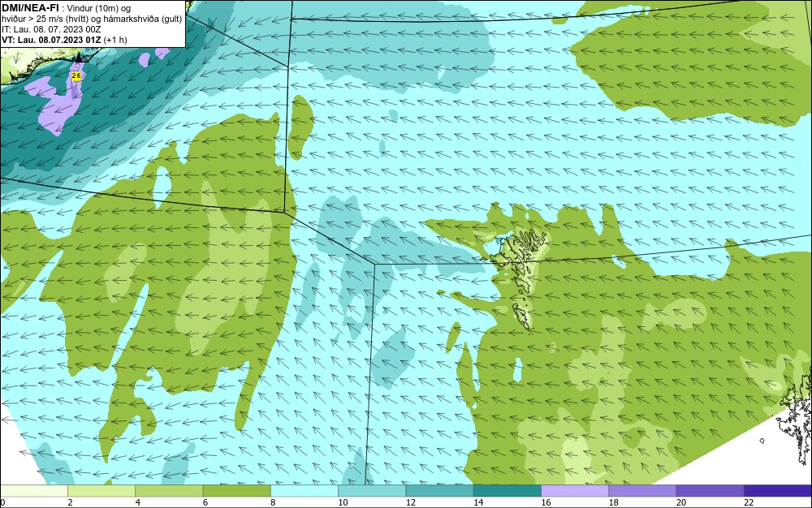Image resolution: width=812 pixels, height=508 pixels.
Task: Click the teal 12–14 legend swatch
Action: (439, 491)
